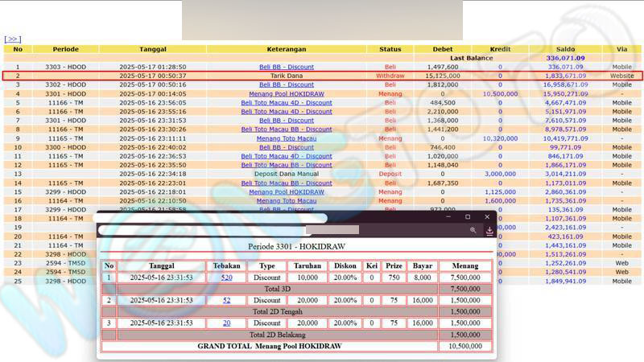
Task: Select the highlighted Tarik Dana withdraw row
Action: tap(322, 76)
